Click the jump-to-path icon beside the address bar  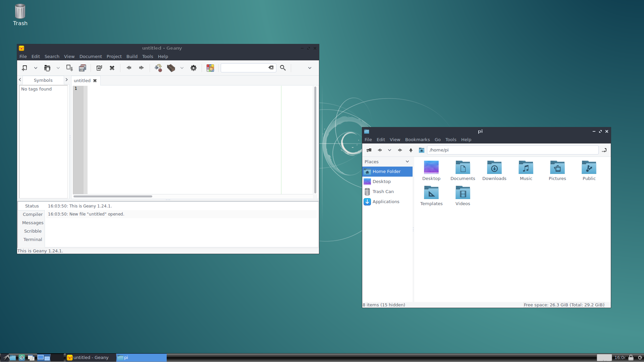point(604,150)
